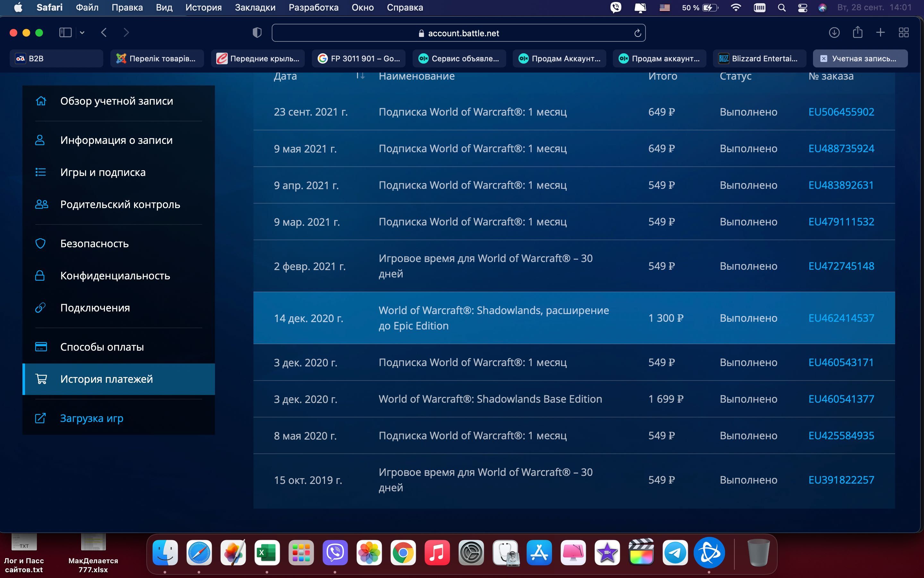Open "Информация о записи" sidebar item
Screen dimensions: 924x578
[118, 140]
